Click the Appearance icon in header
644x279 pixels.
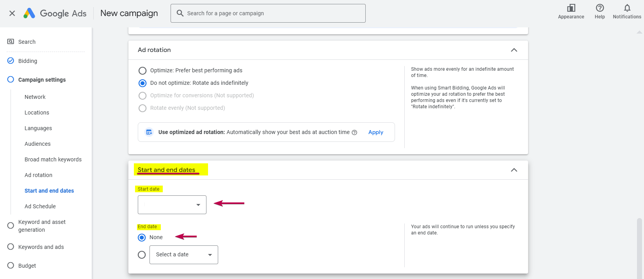click(x=571, y=8)
